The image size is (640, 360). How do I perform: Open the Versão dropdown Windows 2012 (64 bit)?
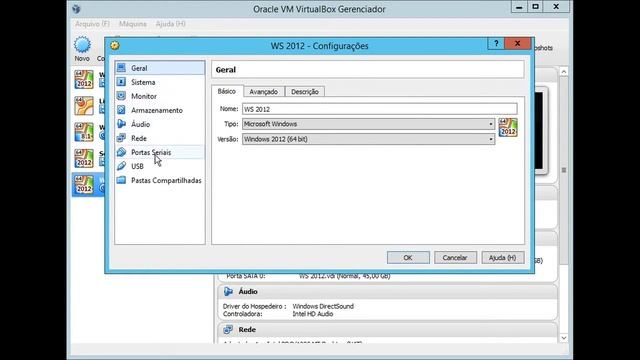coord(369,139)
